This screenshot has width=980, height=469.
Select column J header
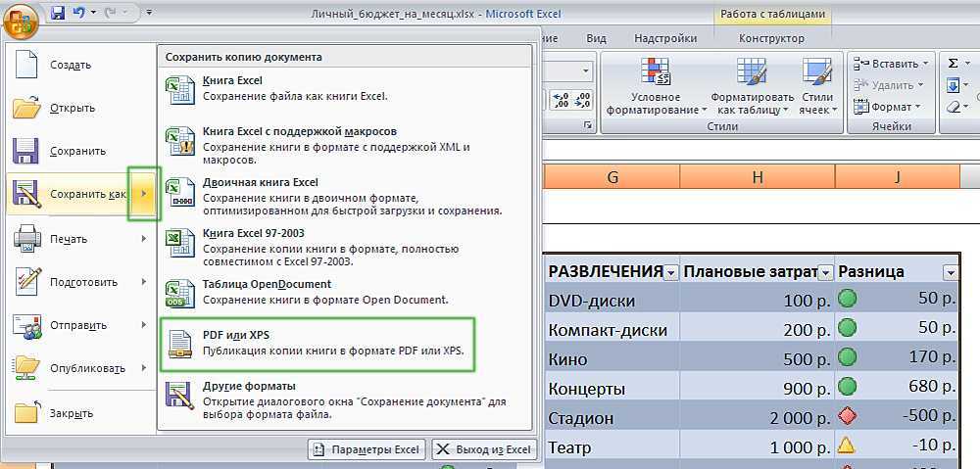(x=898, y=177)
